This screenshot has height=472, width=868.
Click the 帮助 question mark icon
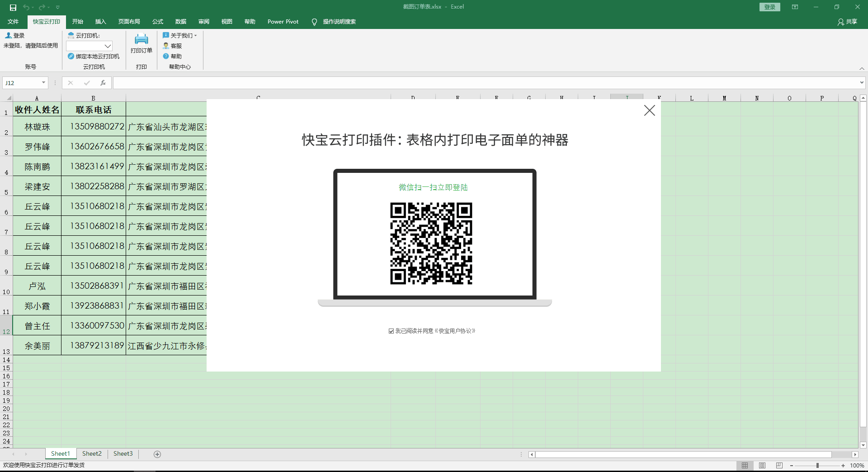click(x=166, y=56)
